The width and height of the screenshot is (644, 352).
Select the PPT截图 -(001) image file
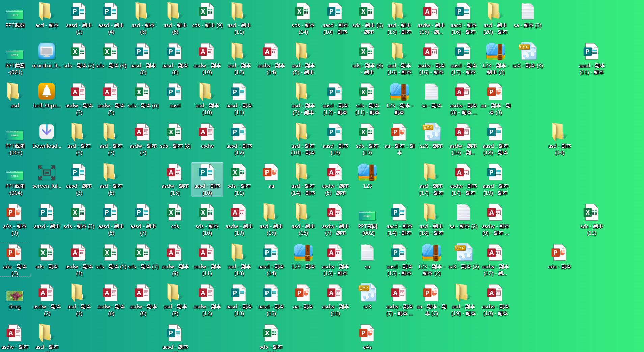tap(15, 54)
